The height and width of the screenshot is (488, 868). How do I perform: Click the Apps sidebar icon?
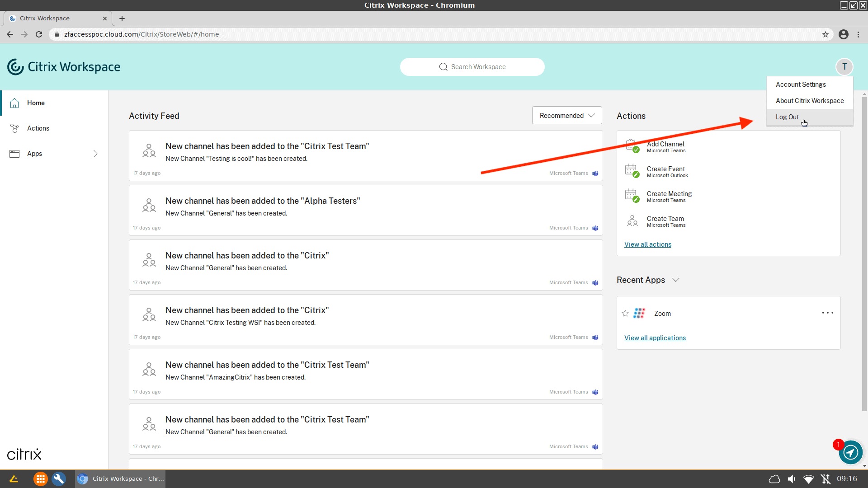tap(14, 154)
